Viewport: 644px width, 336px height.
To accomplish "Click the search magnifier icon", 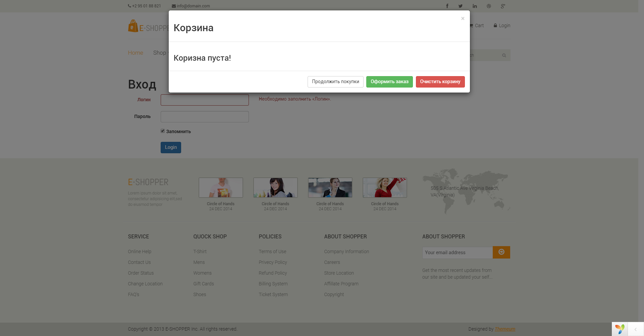I will point(504,55).
